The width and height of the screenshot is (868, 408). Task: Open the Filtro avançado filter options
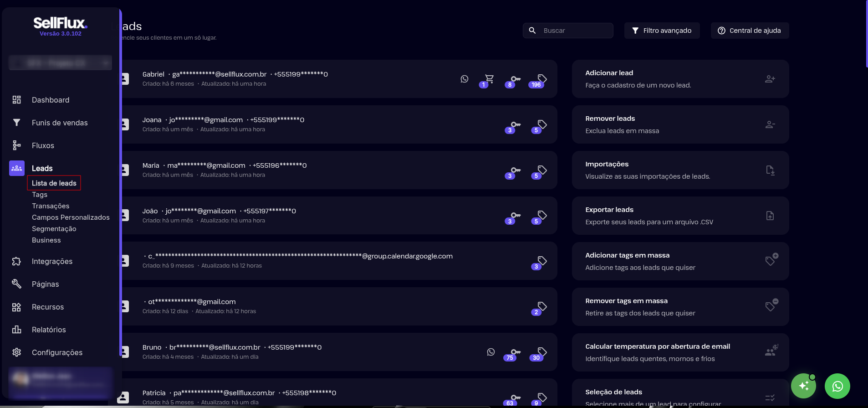pos(662,31)
